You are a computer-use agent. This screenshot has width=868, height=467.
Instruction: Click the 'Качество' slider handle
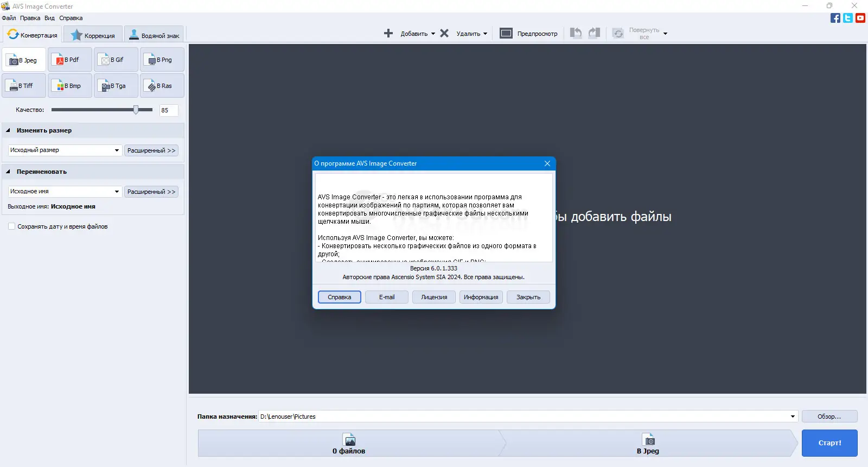[136, 110]
